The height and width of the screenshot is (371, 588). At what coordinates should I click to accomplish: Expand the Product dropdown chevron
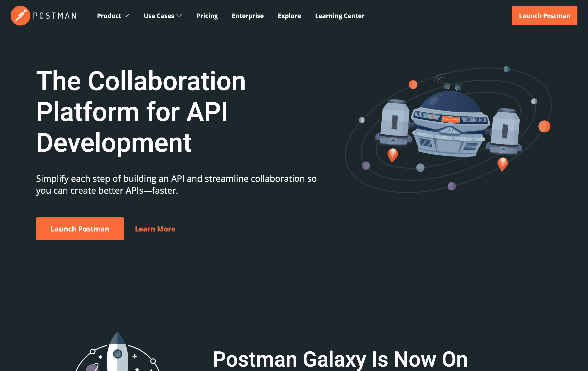[126, 16]
